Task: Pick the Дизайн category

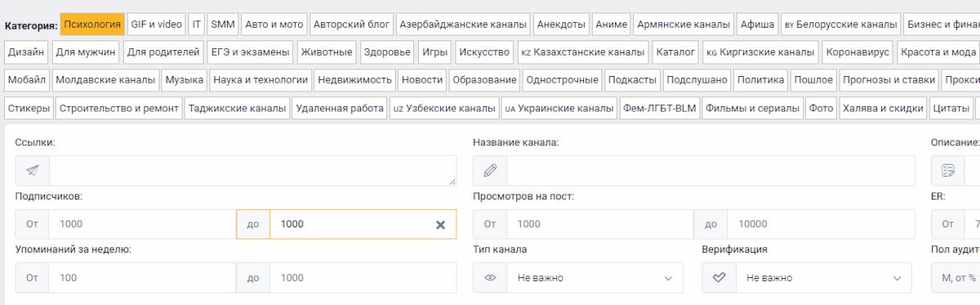Action: [x=26, y=52]
